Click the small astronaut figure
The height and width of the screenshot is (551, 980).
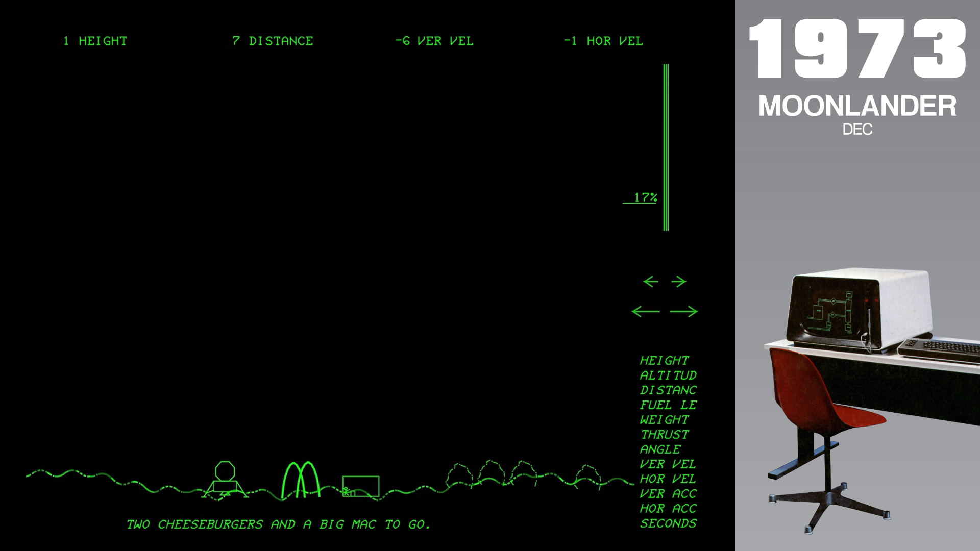pyautogui.click(x=347, y=492)
